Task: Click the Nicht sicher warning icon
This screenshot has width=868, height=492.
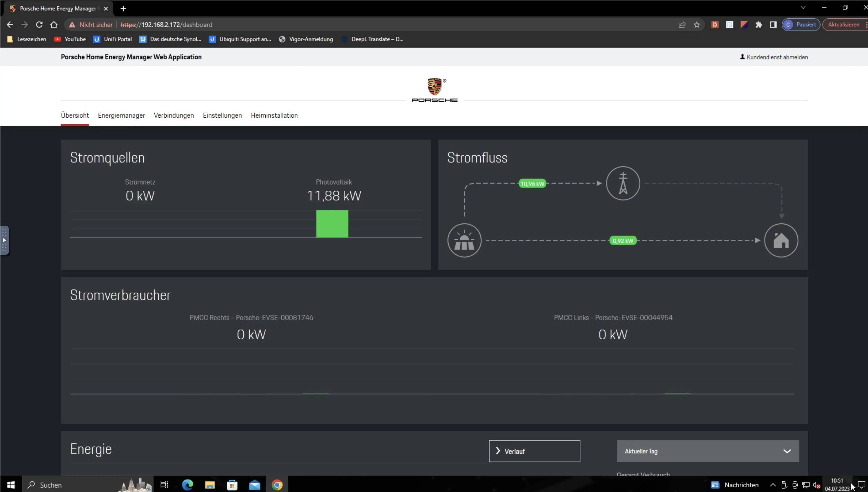Action: click(x=72, y=25)
